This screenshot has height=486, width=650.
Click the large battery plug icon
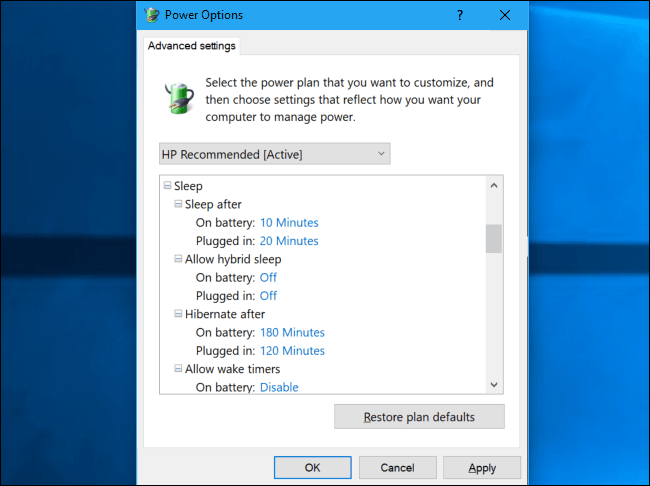pos(179,98)
